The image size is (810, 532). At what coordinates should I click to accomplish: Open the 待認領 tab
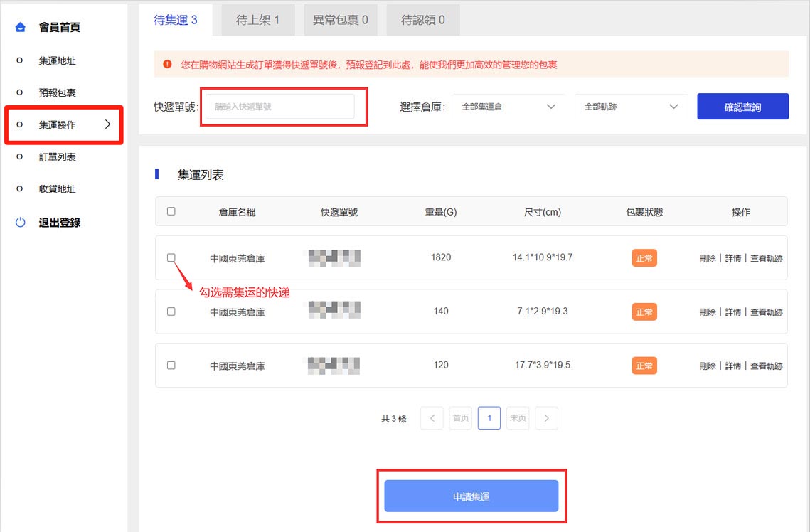pyautogui.click(x=422, y=20)
